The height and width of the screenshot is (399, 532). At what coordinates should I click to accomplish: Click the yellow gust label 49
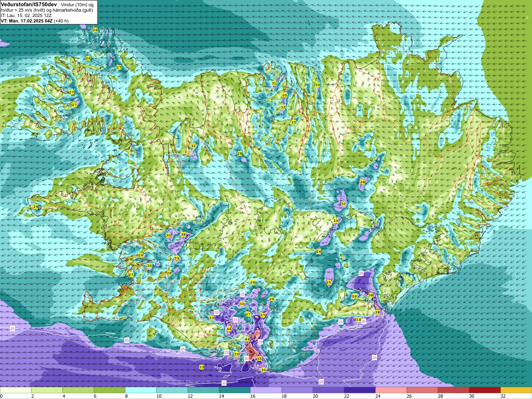[x=247, y=340]
